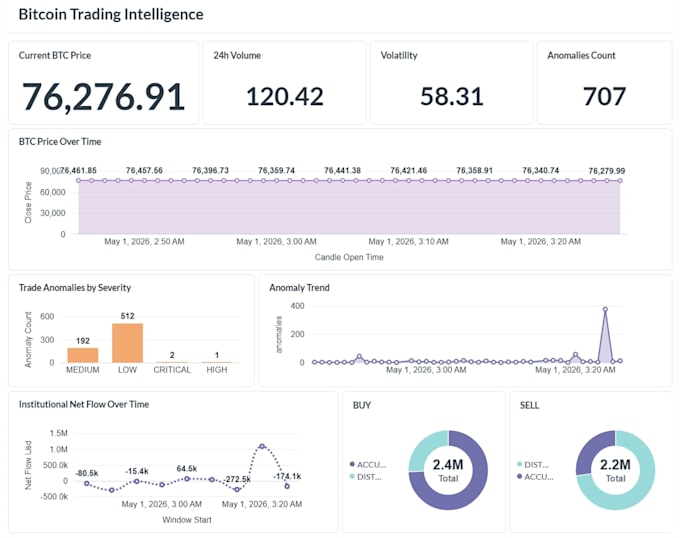
Task: Toggle the DIST... legend item in SELL chart
Action: click(x=533, y=465)
